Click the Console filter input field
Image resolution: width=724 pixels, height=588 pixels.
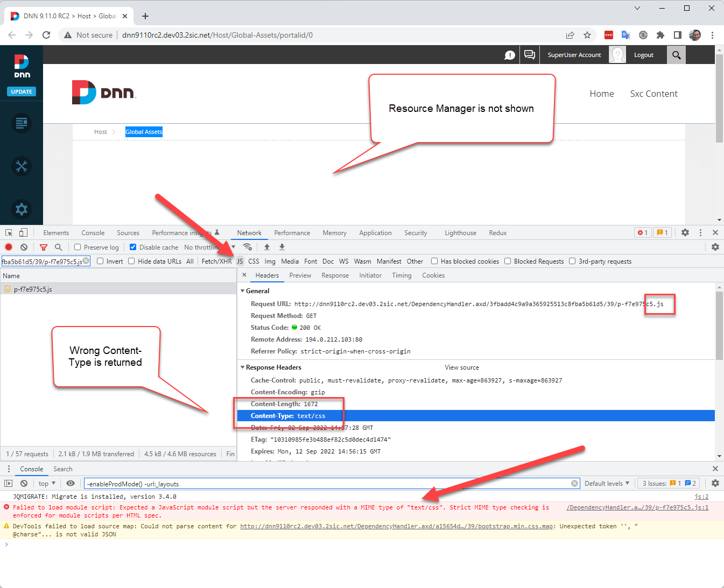pos(215,483)
